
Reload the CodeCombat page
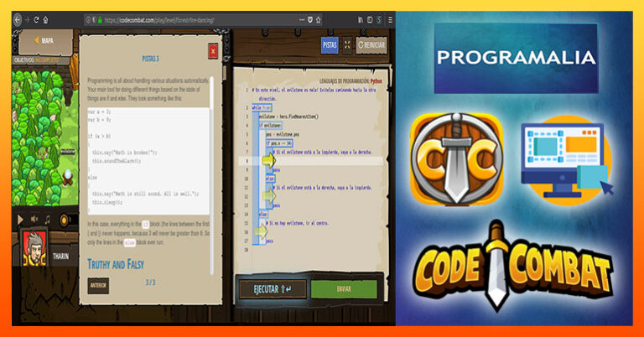coord(36,20)
